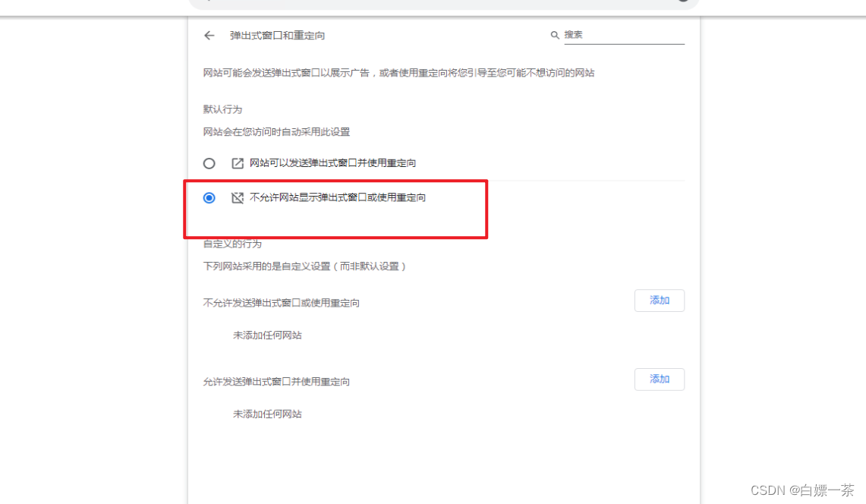Click the open-in-new-window pop-up icon
Viewport: 866px width, 504px height.
click(x=238, y=163)
